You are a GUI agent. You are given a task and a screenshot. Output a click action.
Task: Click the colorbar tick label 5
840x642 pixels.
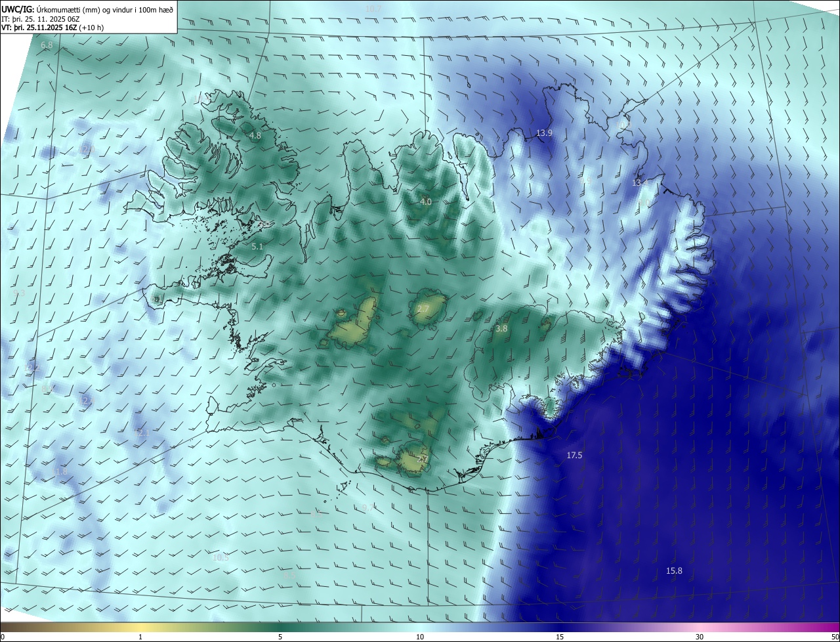pyautogui.click(x=280, y=637)
